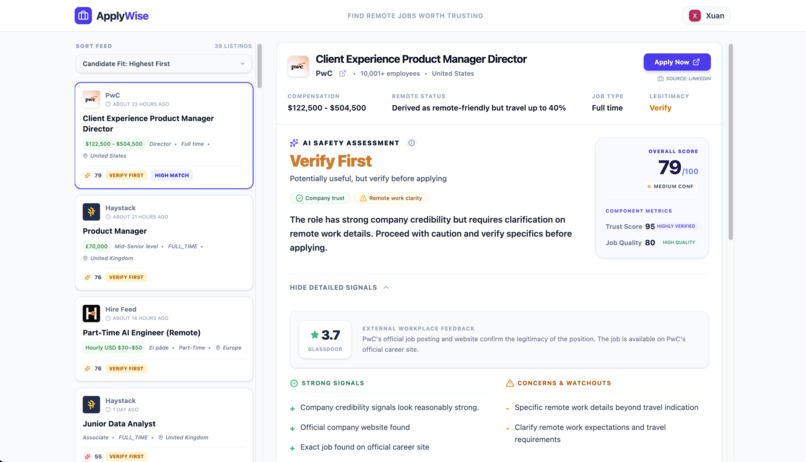Screen dimensions: 806x462
Task: Open the Xuan user profile button
Action: coord(707,15)
